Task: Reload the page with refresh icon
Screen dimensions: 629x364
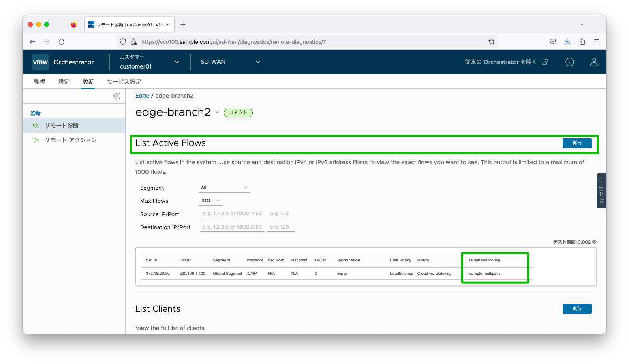Action: pos(62,41)
